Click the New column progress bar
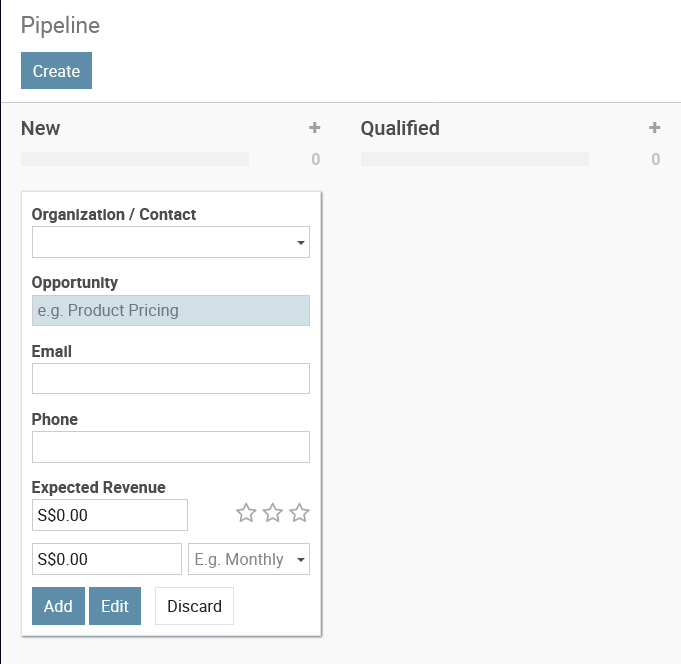The height and width of the screenshot is (664, 681). click(135, 159)
